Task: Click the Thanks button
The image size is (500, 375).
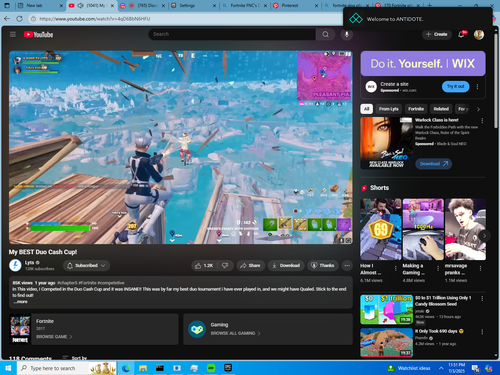Action: point(323,266)
